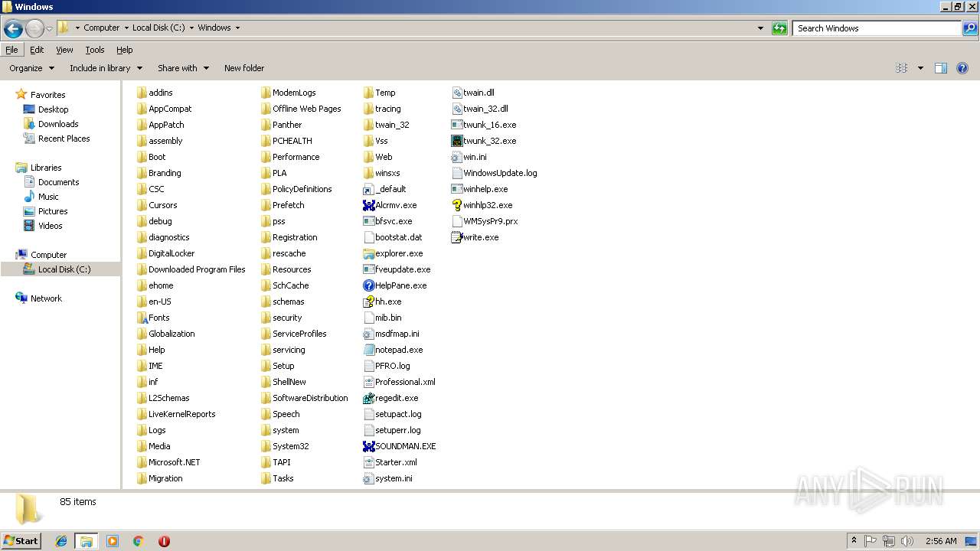Select Downloads in the navigation pane
980x551 pixels.
click(58, 124)
